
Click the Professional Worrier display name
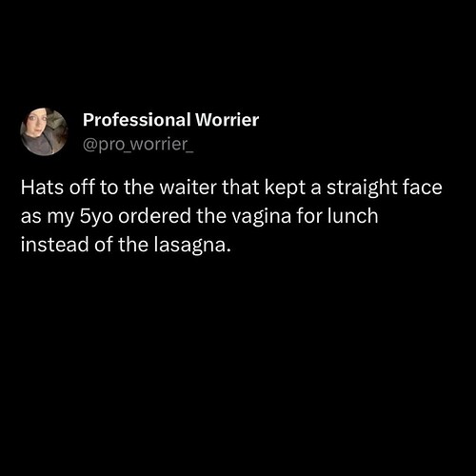(170, 120)
